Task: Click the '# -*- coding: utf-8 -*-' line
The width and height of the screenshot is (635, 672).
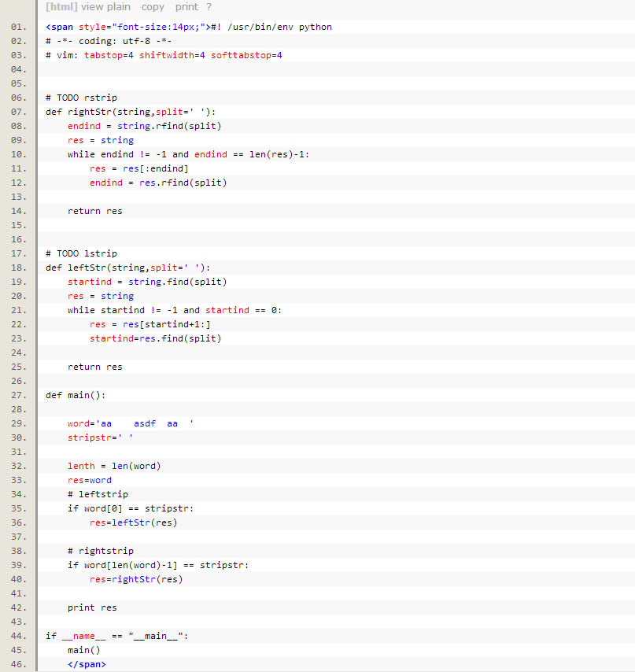Action: [109, 41]
